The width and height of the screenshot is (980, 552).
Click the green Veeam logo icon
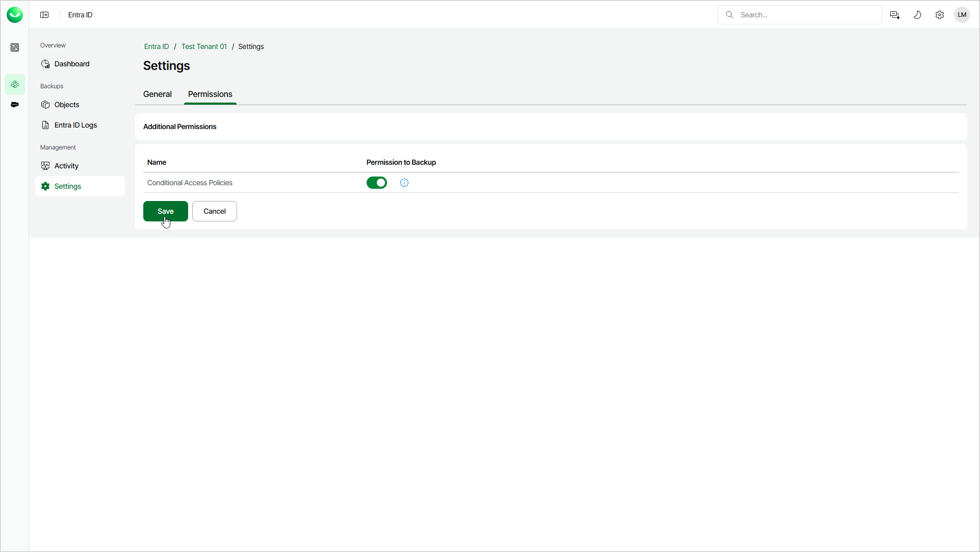(x=15, y=15)
